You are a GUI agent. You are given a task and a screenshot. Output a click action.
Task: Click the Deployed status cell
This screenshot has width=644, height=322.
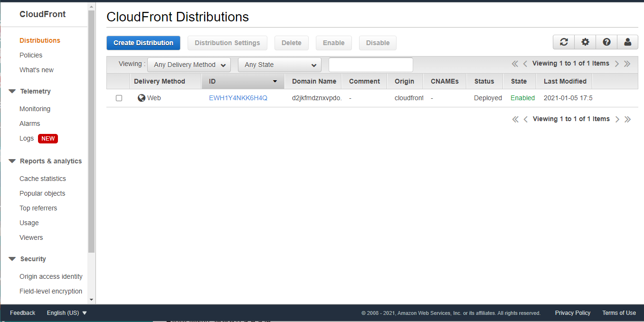click(x=488, y=98)
